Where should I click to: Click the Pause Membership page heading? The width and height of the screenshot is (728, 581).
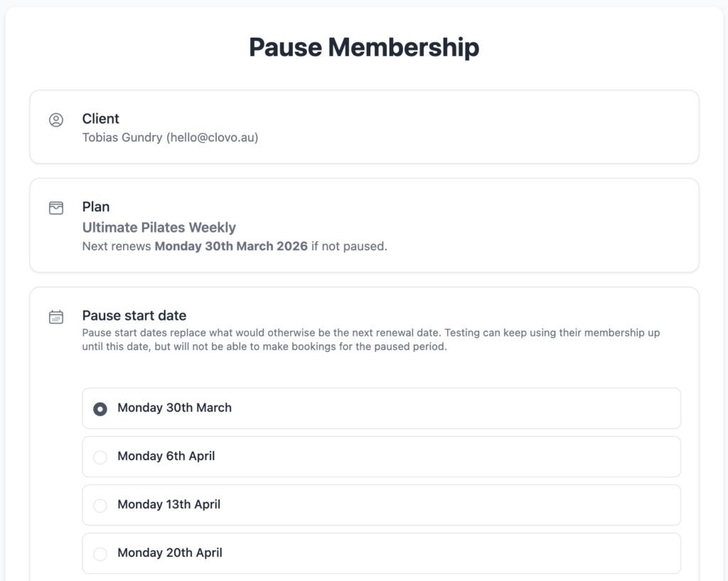pyautogui.click(x=364, y=48)
